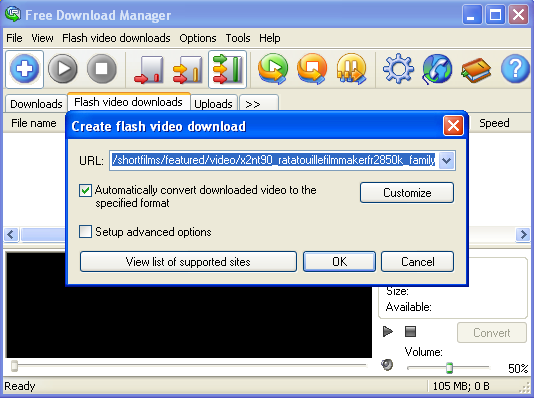Select medium traffic mode icon with two arrows
534x398 pixels.
pyautogui.click(x=187, y=70)
